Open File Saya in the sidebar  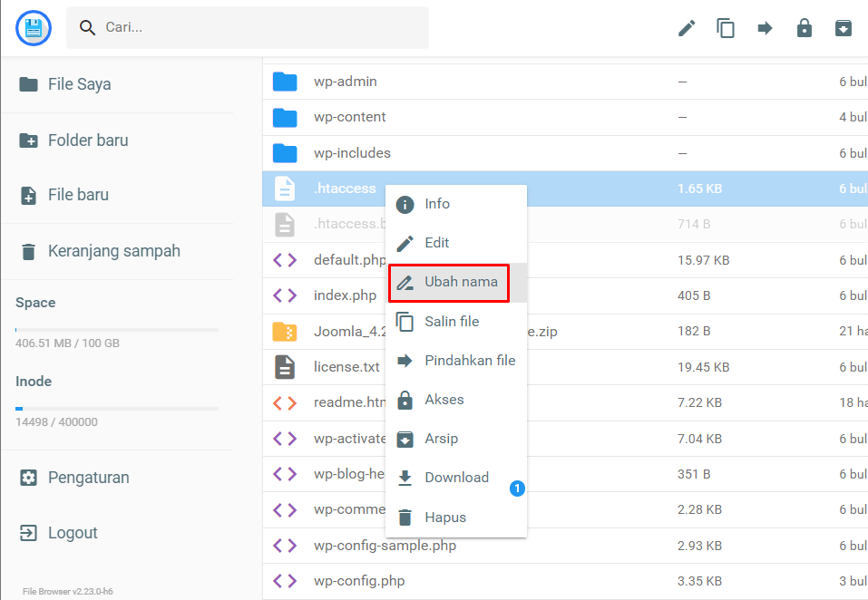(79, 84)
